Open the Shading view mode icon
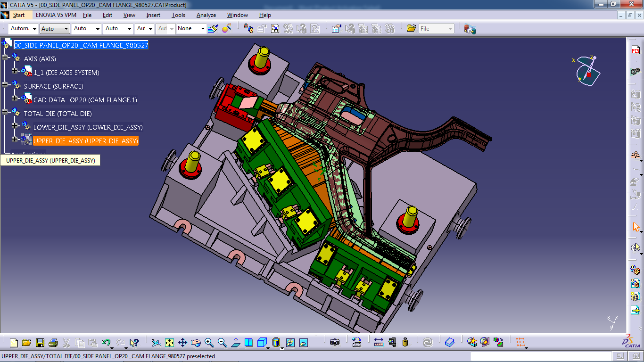 (276, 343)
